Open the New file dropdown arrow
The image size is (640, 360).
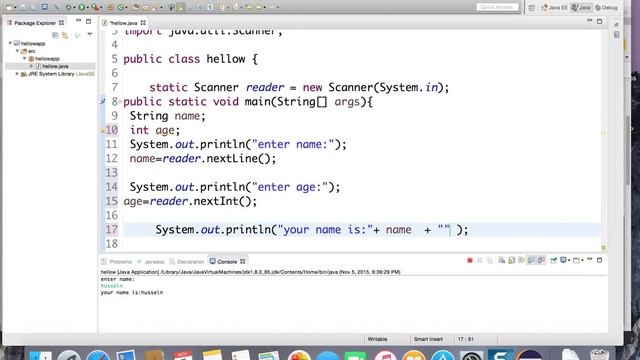(x=15, y=7)
